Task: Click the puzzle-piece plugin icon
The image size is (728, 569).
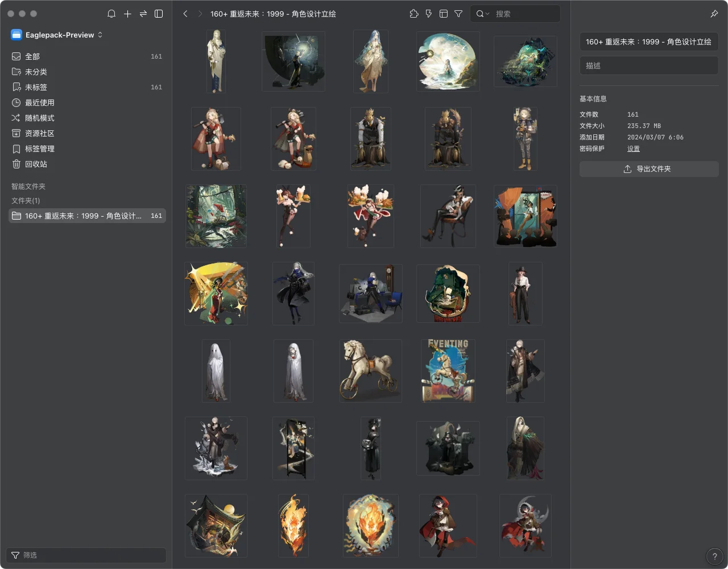Action: click(x=414, y=14)
